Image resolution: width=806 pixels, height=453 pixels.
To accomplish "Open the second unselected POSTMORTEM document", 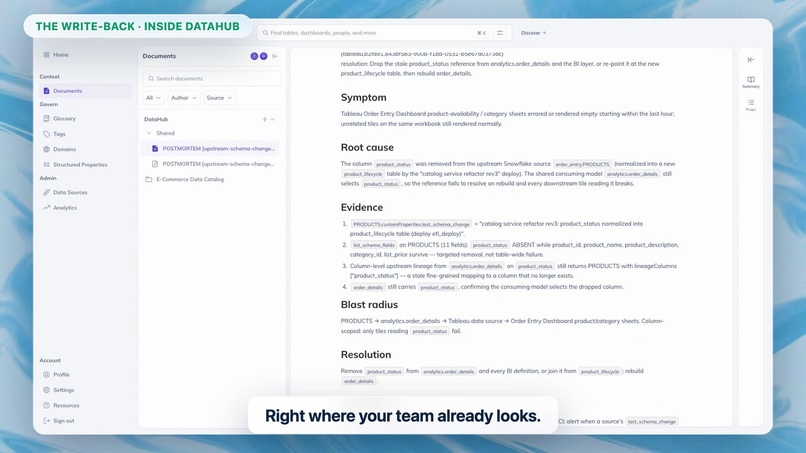I will [x=210, y=164].
